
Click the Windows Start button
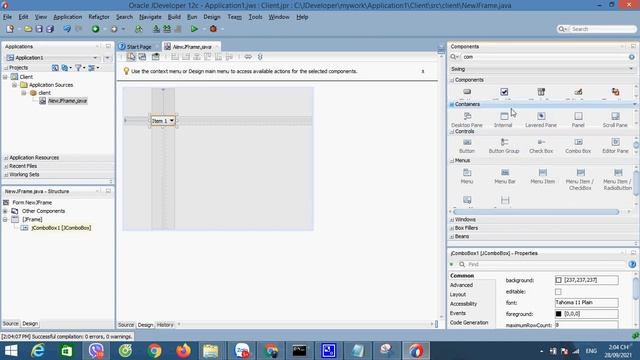[11, 351]
